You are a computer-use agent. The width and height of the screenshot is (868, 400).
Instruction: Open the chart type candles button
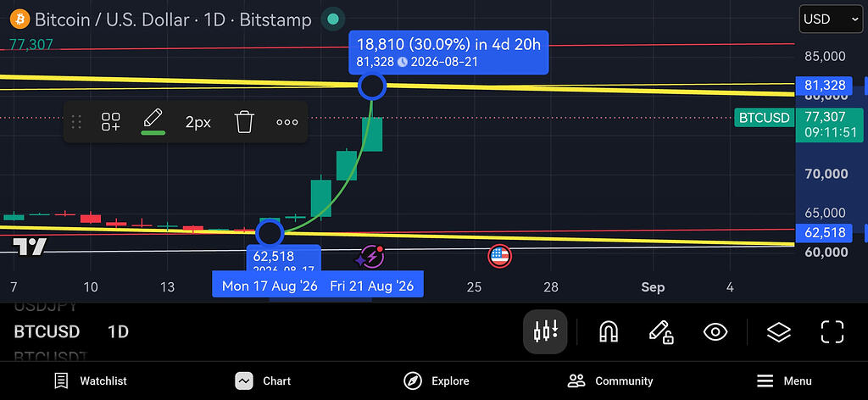tap(545, 331)
